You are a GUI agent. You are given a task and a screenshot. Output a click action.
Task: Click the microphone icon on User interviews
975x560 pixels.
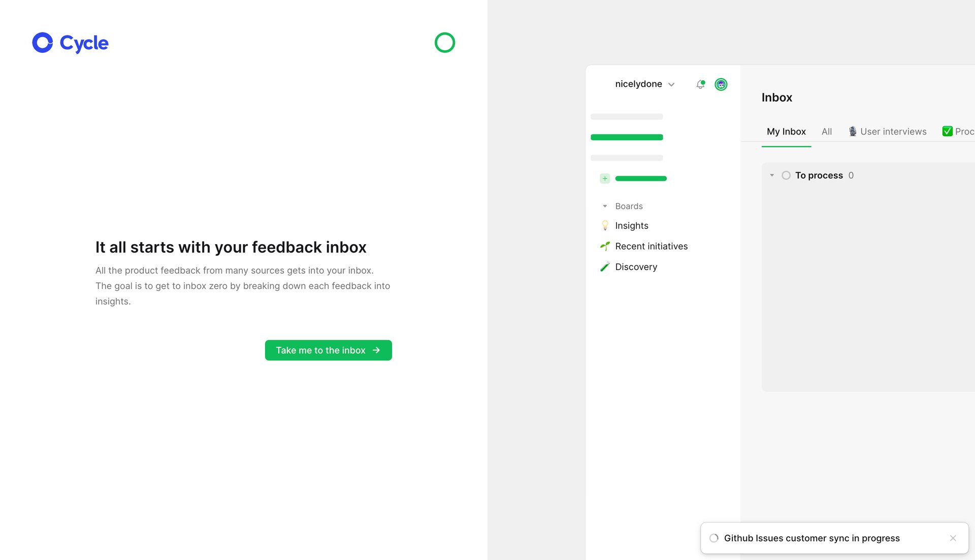(x=853, y=131)
